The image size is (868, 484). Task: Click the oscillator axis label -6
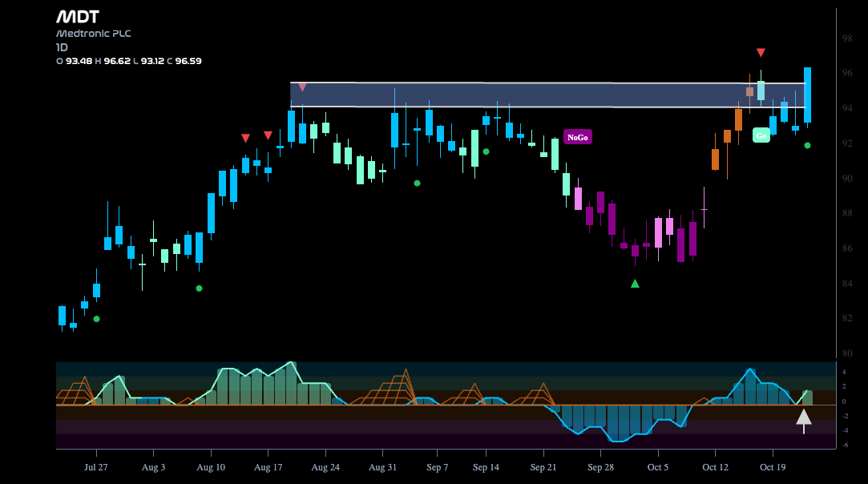[x=845, y=445]
